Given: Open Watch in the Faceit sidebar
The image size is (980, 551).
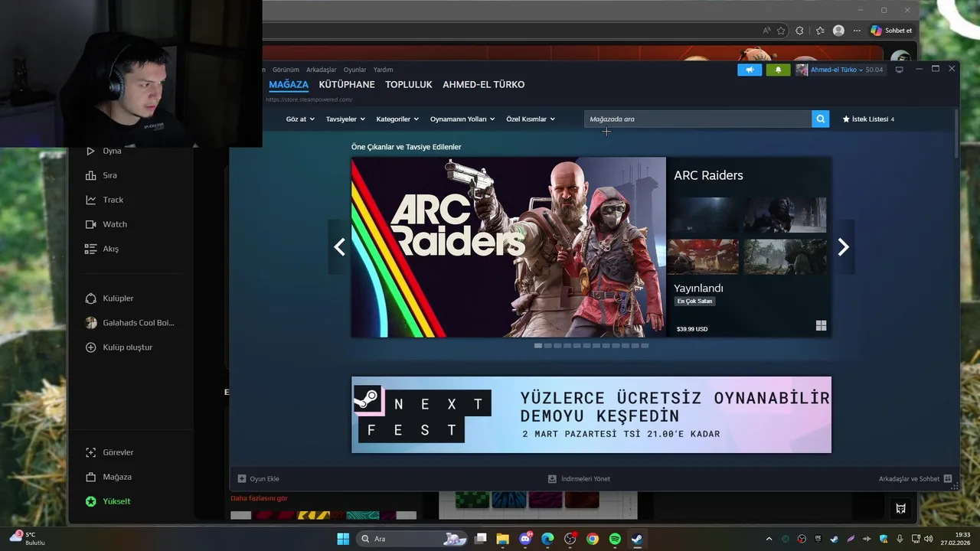Looking at the screenshot, I should pyautogui.click(x=106, y=224).
